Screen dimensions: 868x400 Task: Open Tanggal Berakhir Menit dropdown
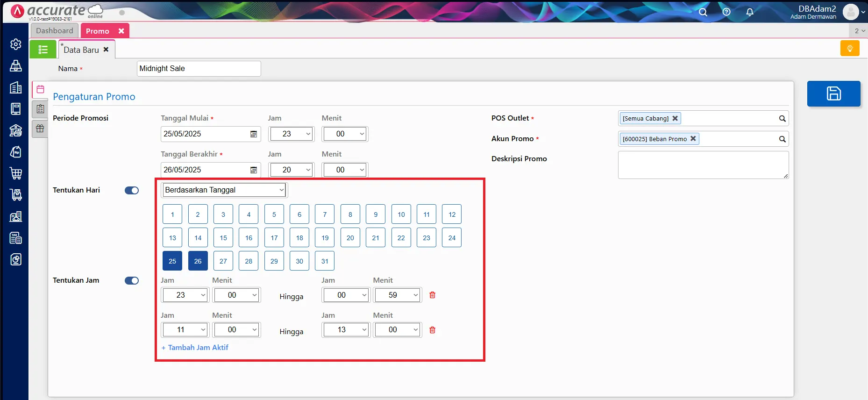(345, 170)
